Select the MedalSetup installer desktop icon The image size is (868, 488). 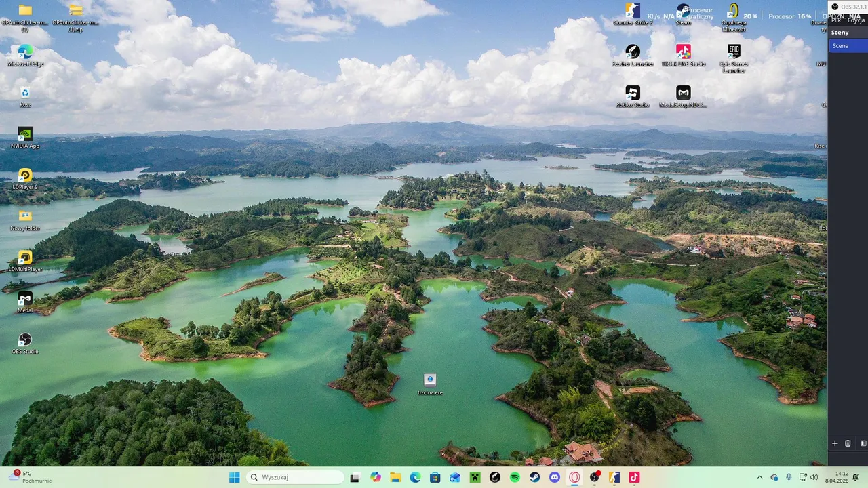(x=683, y=96)
